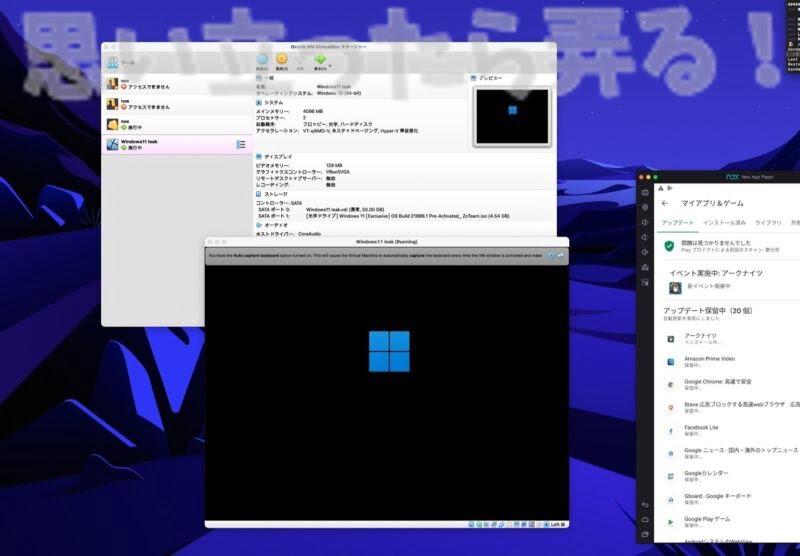Switch to the Installed (インストール済み) tab

[724, 223]
